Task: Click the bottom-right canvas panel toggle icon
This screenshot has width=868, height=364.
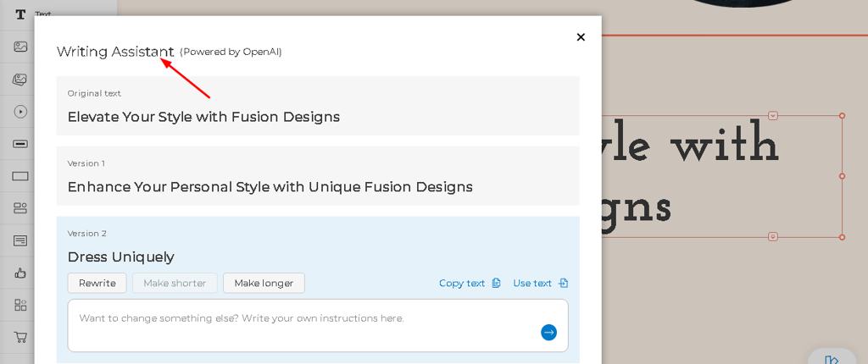Action: click(x=832, y=360)
